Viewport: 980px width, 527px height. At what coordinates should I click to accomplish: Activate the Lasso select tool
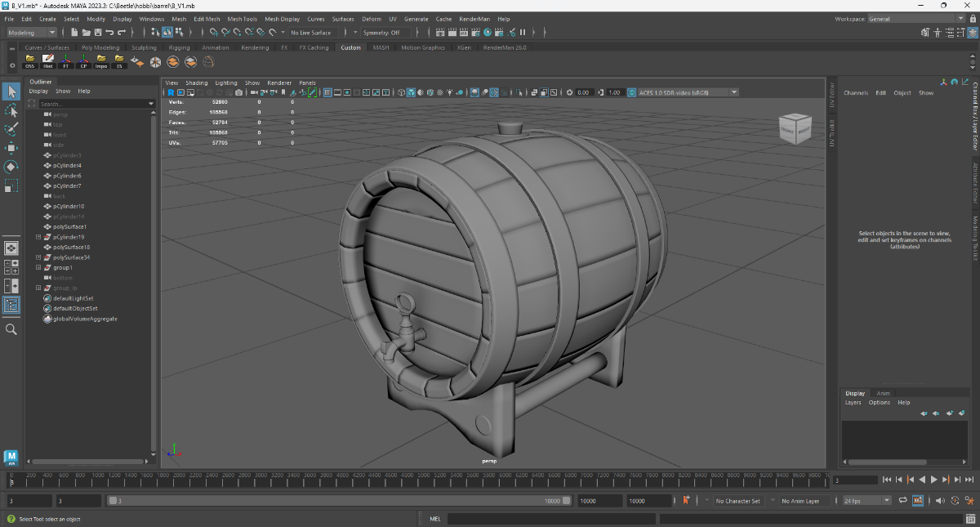[11, 110]
